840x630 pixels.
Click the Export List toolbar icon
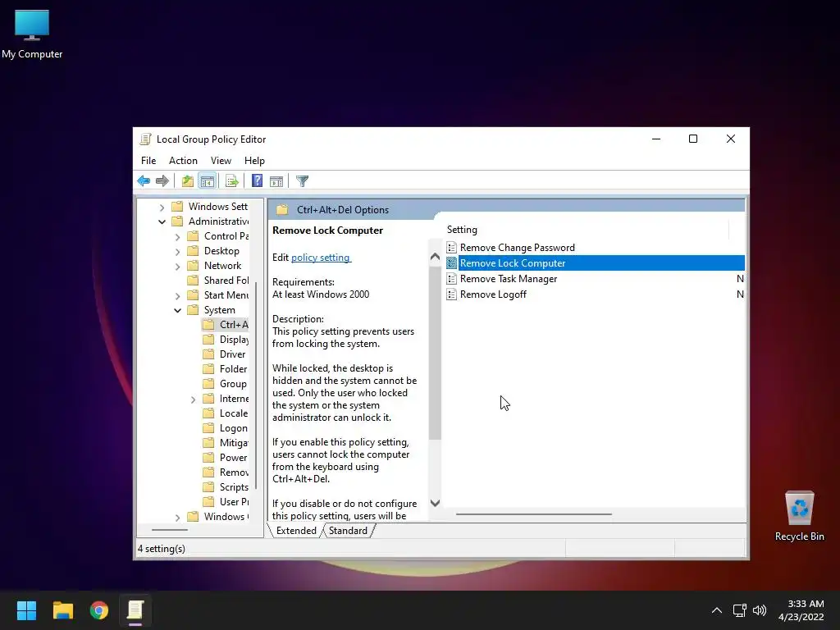coord(231,181)
